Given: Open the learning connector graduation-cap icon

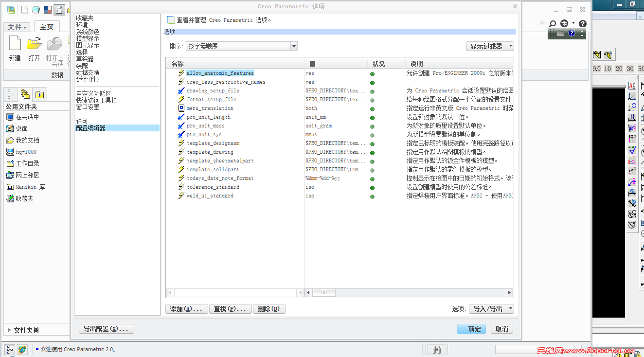Looking at the screenshot, I should click(564, 23).
